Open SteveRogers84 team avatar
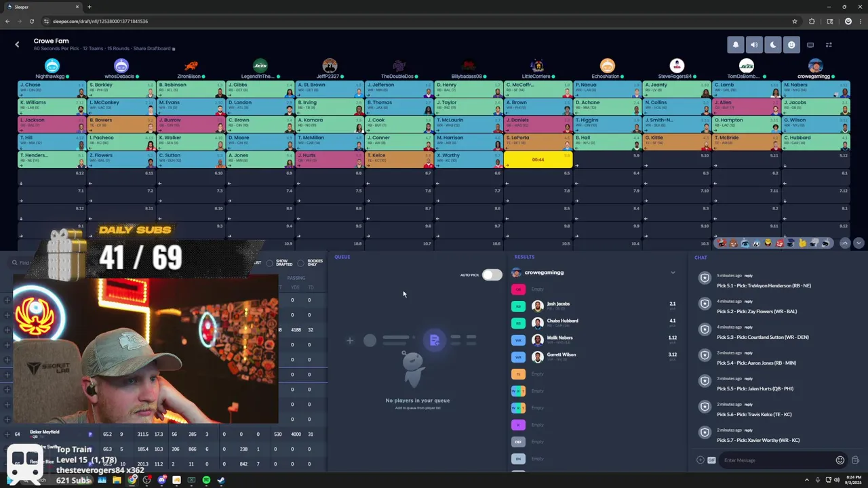Viewport: 868px width, 488px height. pyautogui.click(x=677, y=66)
